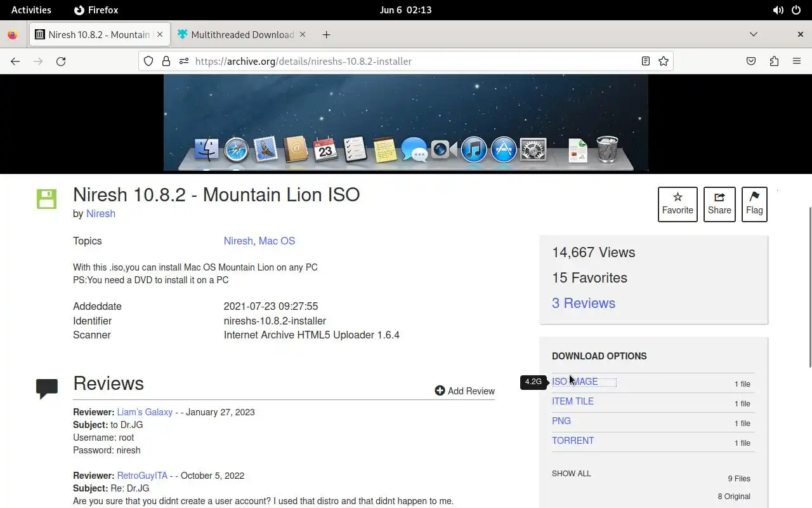Go back to the previous page
812x508 pixels.
15,62
